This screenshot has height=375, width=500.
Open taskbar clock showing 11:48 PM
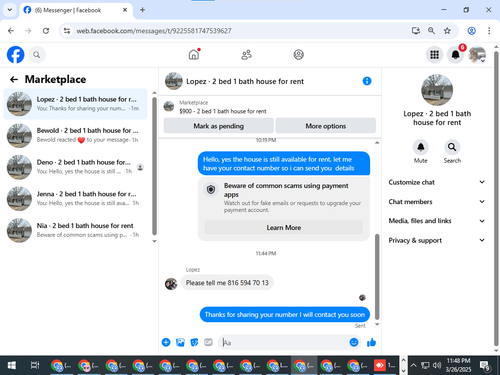point(458,365)
